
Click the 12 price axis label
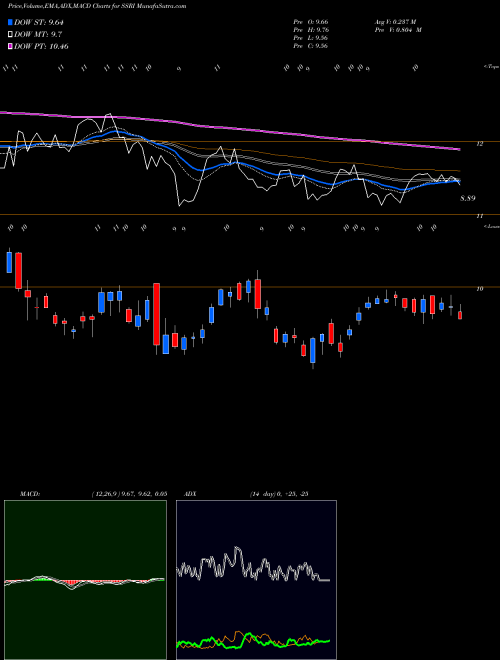[x=479, y=144]
